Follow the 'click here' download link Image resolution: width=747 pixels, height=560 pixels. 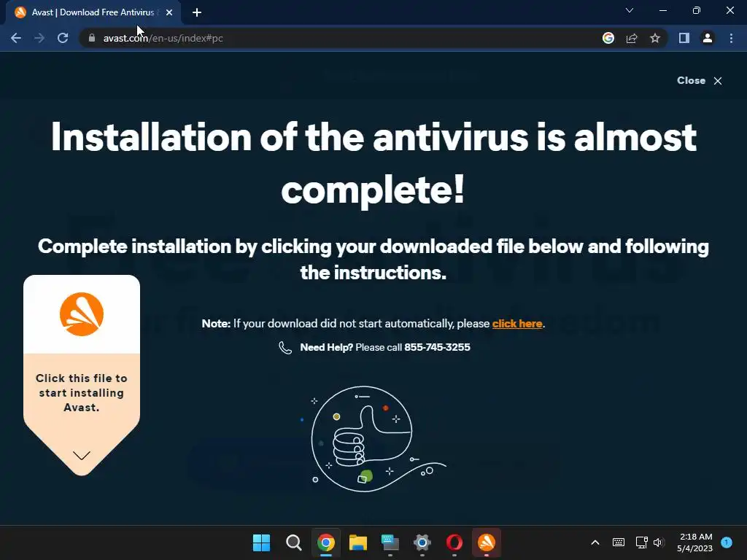click(x=517, y=324)
